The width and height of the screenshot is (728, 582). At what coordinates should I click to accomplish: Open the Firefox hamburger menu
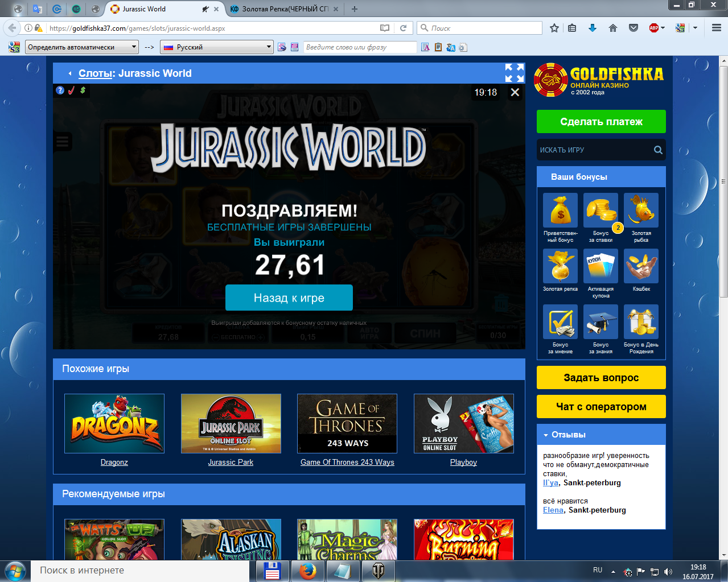pos(717,28)
